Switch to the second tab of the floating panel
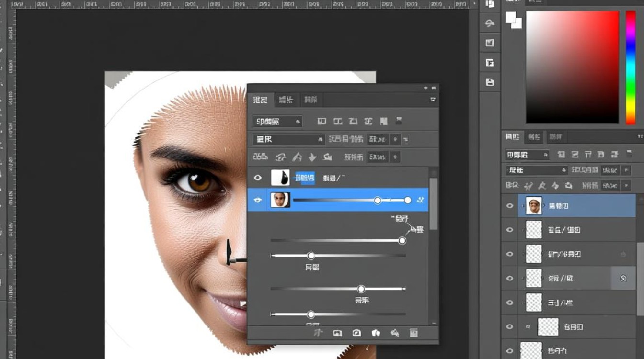 (x=286, y=100)
